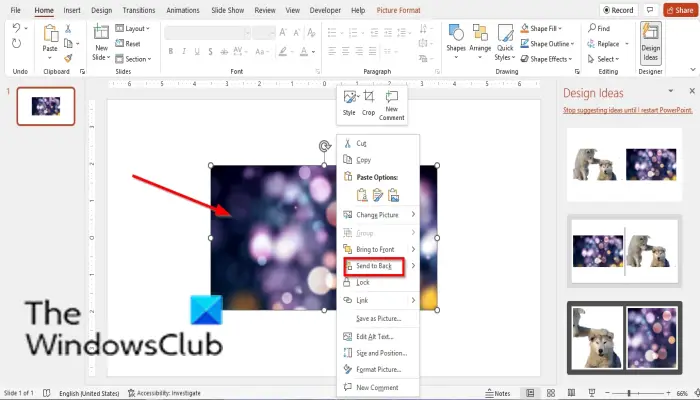This screenshot has height=400, width=700.
Task: Open the Font Color picker
Action: [304, 52]
